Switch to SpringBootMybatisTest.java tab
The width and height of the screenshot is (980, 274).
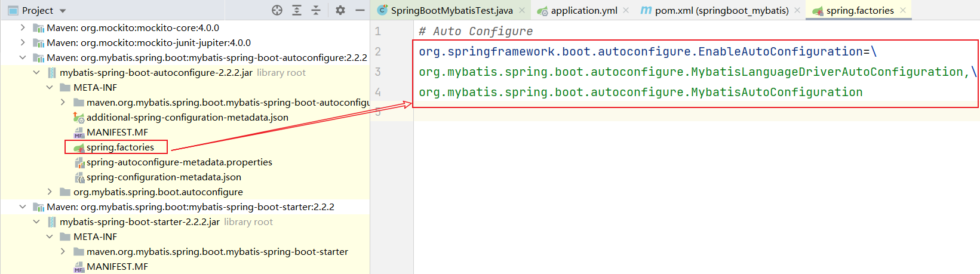[x=451, y=10]
